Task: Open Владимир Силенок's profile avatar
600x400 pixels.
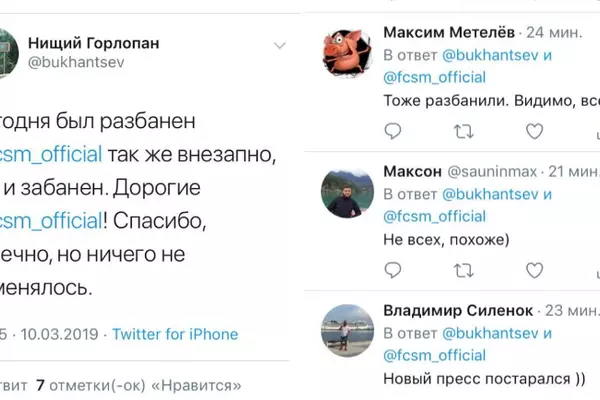Action: pos(347,330)
